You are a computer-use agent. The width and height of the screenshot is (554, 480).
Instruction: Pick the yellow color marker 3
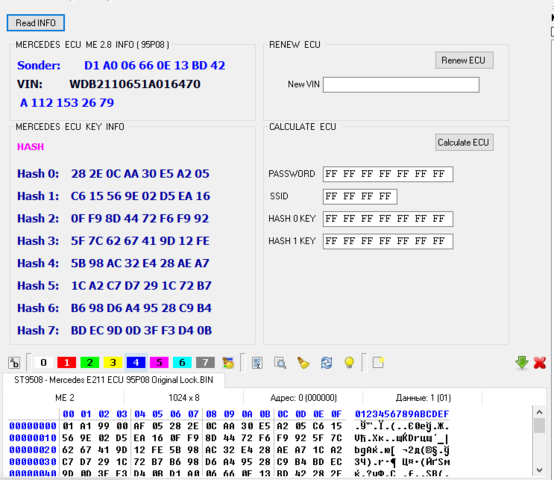click(113, 362)
